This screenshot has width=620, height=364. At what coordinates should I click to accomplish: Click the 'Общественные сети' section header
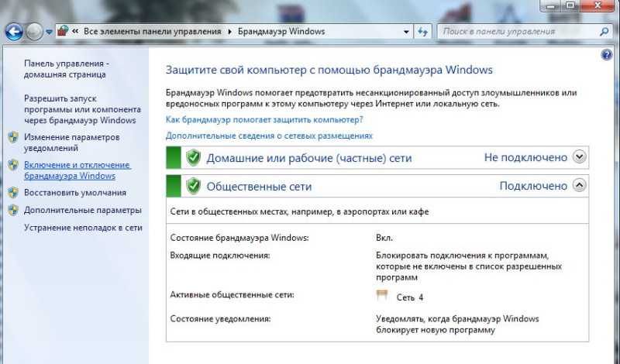tap(259, 186)
